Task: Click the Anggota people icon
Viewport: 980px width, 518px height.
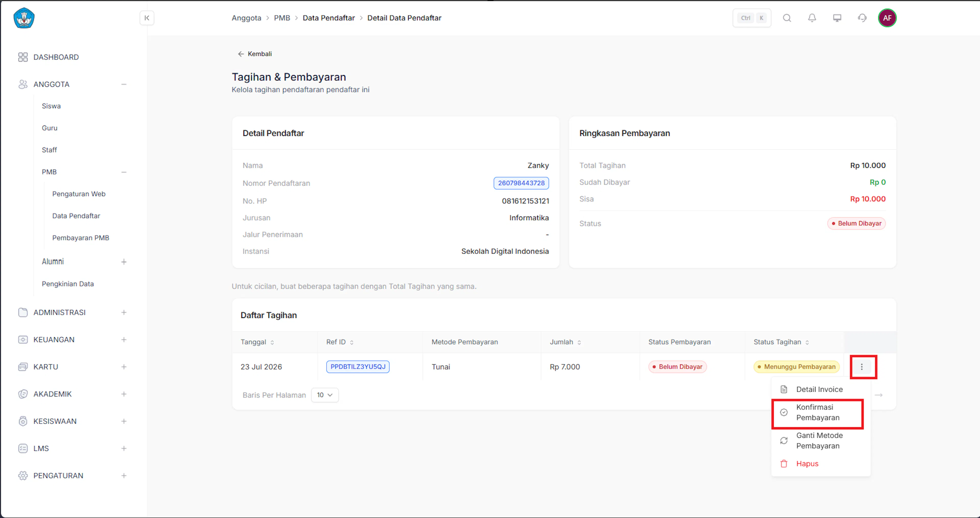Action: coord(23,84)
